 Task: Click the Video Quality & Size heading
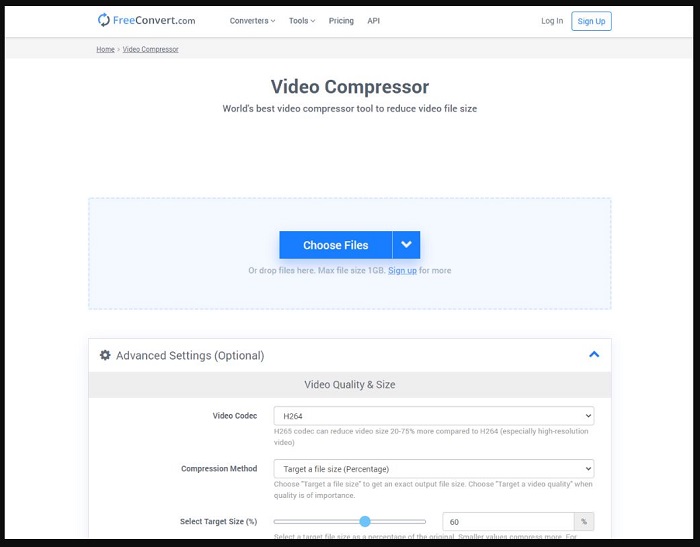[x=350, y=384]
